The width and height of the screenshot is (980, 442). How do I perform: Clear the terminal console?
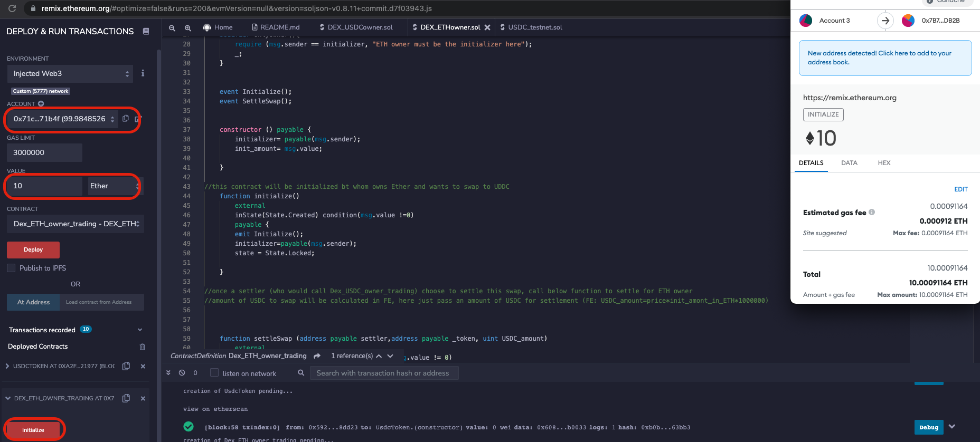coord(182,373)
